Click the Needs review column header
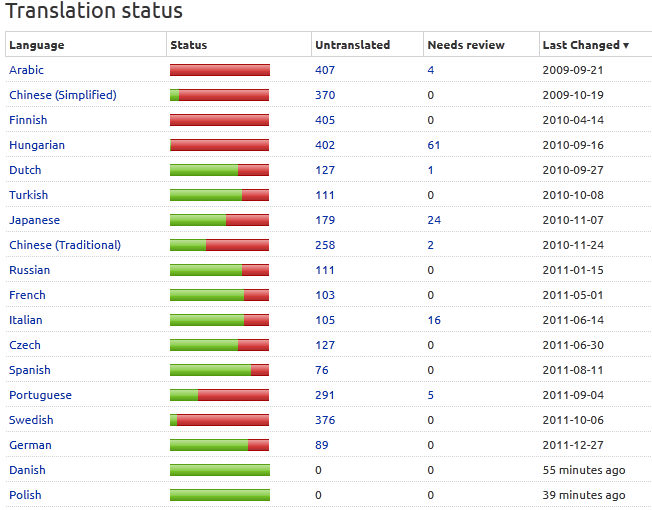This screenshot has width=652, height=510. tap(465, 45)
